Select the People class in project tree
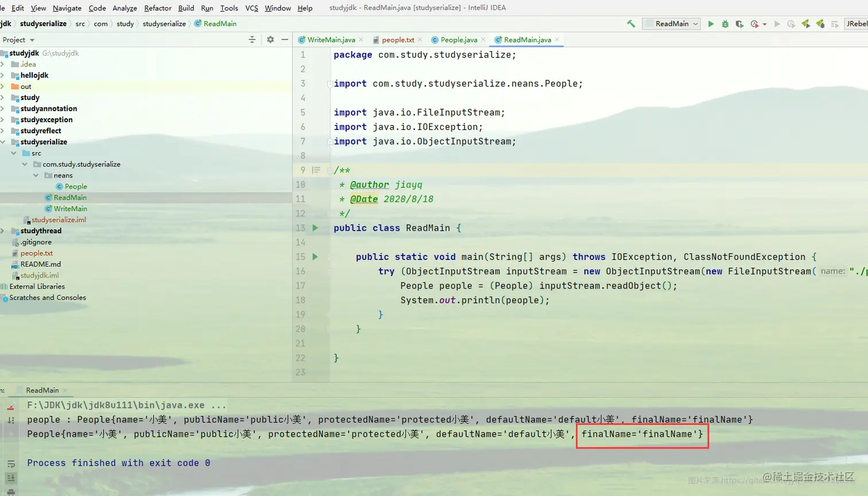The image size is (868, 496). tap(76, 187)
